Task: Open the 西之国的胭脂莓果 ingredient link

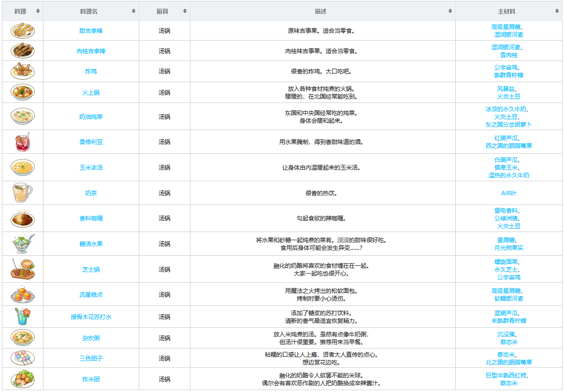Action: click(x=508, y=145)
